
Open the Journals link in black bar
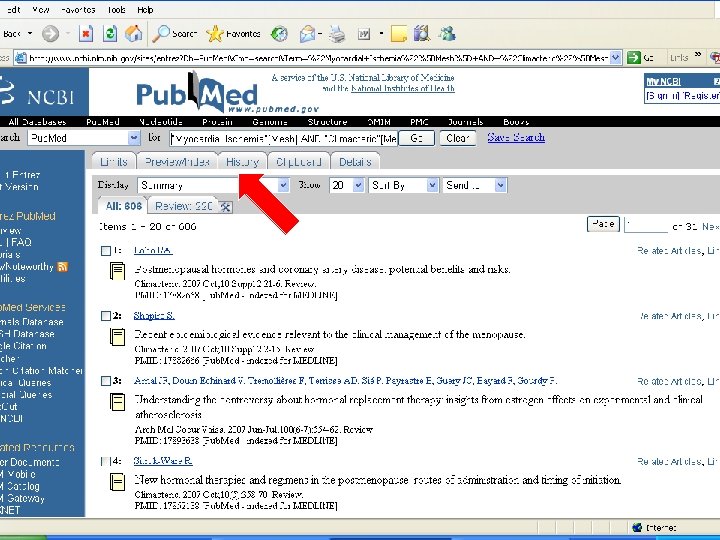pos(465,122)
